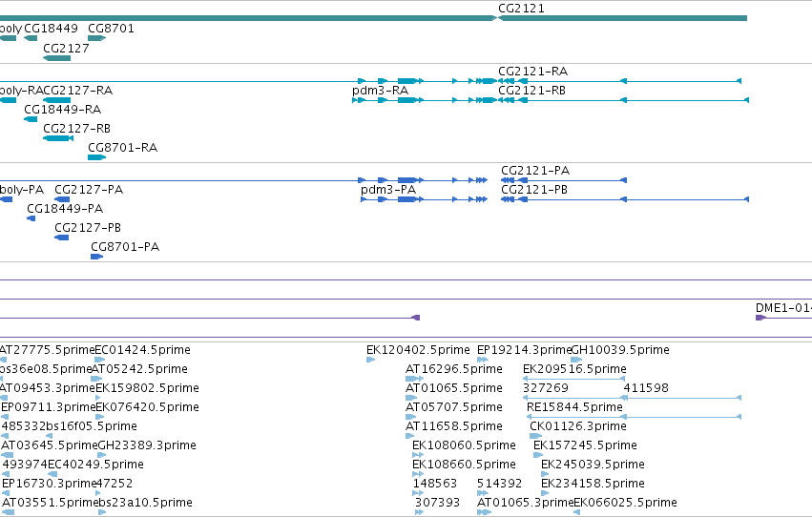Click the EK066025.5prime EST

577,513
